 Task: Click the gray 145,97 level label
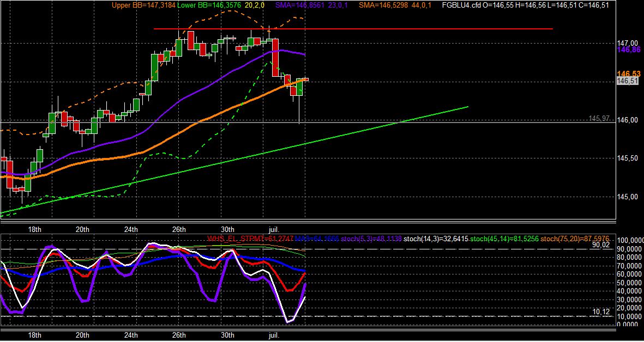(599, 118)
